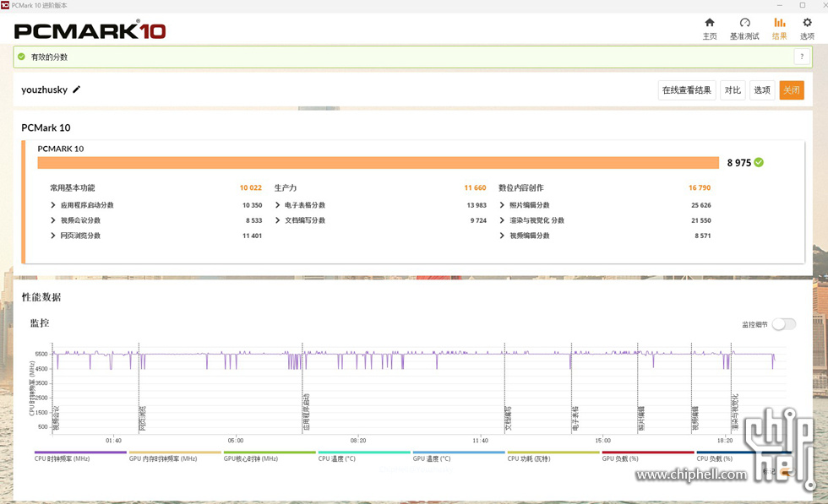Click the spreadsheet value 13 983
This screenshot has height=504, width=828.
coord(477,205)
